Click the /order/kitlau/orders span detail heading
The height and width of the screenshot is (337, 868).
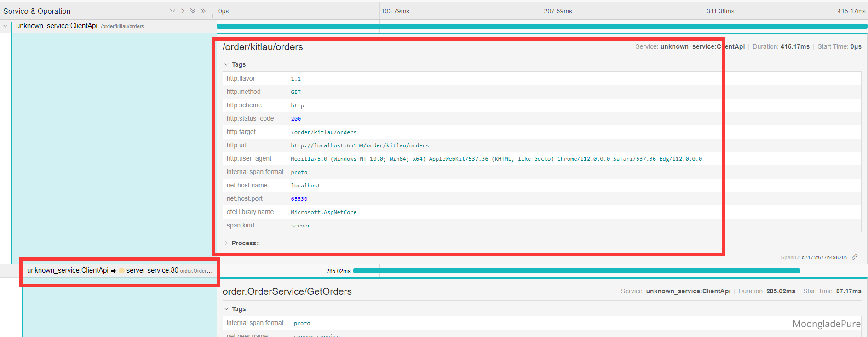click(x=263, y=47)
